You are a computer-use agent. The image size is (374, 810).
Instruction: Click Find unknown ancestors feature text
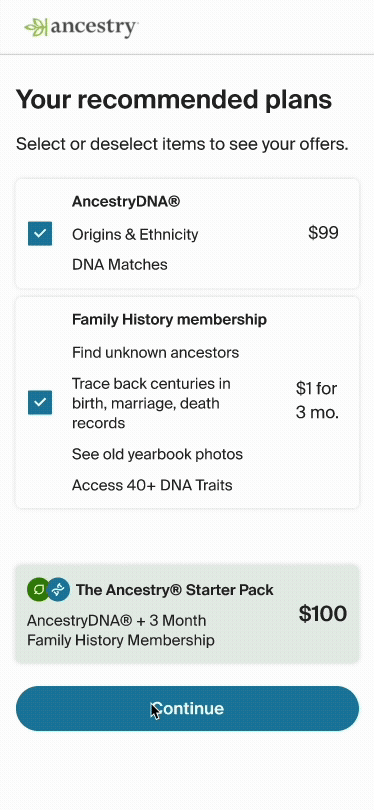pyautogui.click(x=155, y=353)
